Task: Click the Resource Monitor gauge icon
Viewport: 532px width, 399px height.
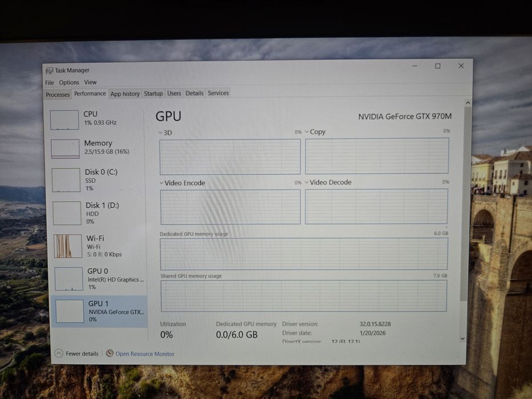Action: 109,353
